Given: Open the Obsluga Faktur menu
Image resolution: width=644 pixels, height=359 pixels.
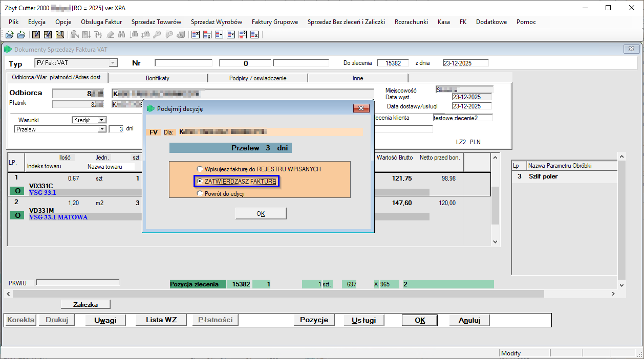Looking at the screenshot, I should coord(101,22).
